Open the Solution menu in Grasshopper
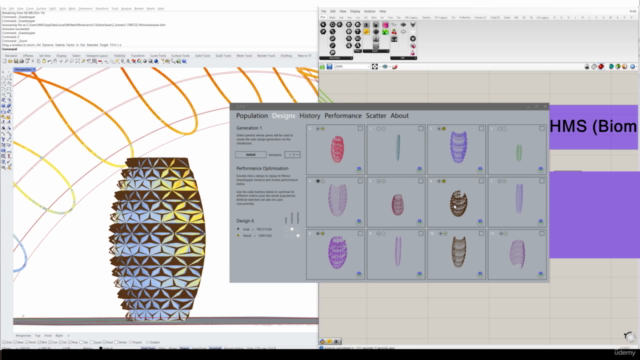 369,11
